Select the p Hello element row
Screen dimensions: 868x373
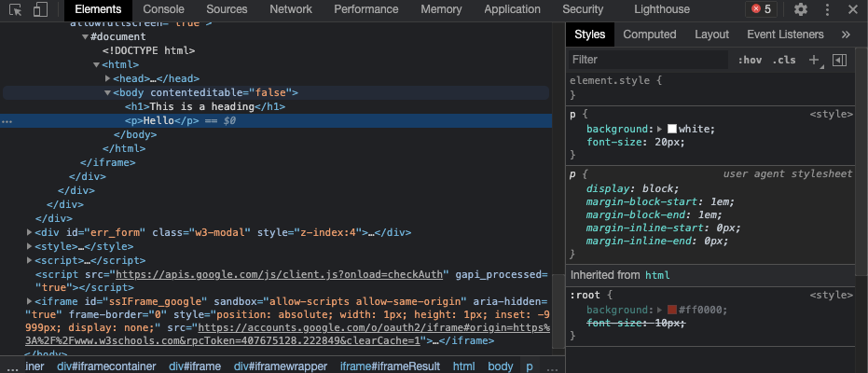click(276, 120)
